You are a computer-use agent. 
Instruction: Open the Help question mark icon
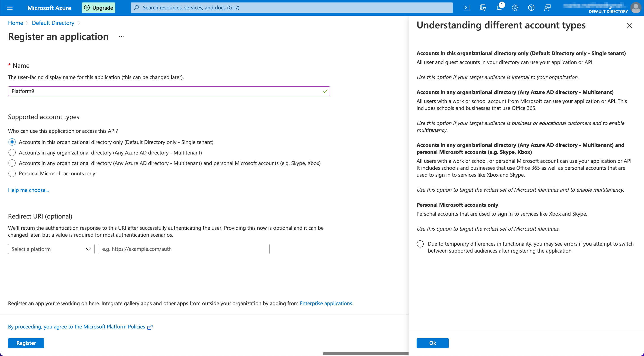pos(531,8)
